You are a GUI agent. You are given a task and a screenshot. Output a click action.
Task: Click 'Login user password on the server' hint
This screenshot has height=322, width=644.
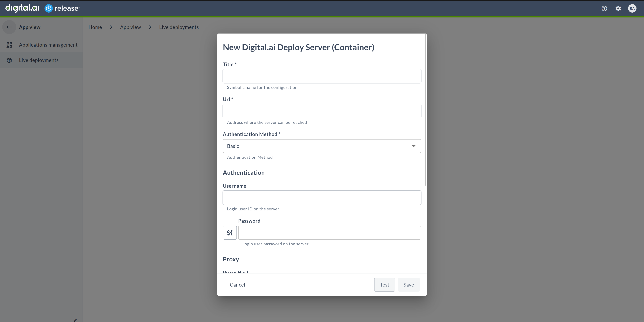275,244
